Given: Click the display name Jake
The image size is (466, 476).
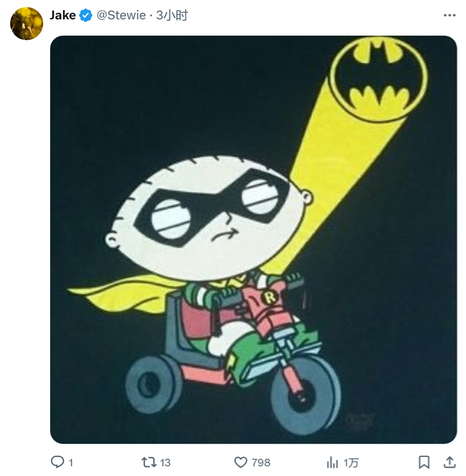Looking at the screenshot, I should (63, 16).
